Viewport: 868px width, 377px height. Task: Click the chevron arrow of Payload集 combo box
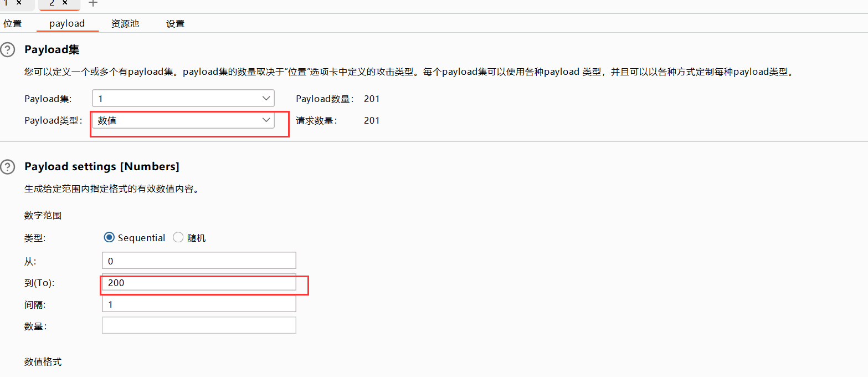[266, 99]
